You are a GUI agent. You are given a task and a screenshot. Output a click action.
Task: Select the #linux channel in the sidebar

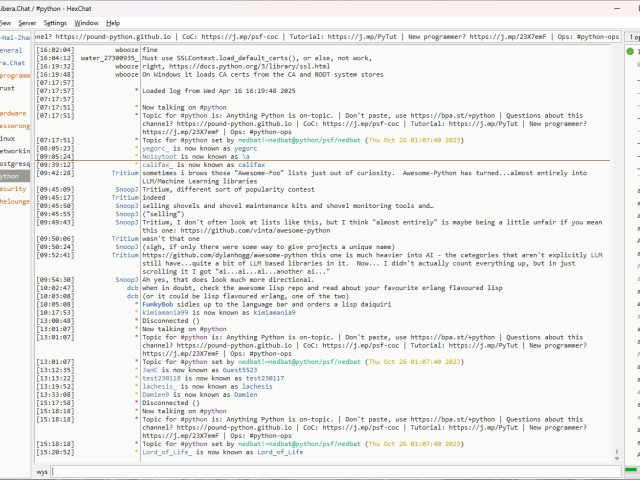click(x=10, y=138)
